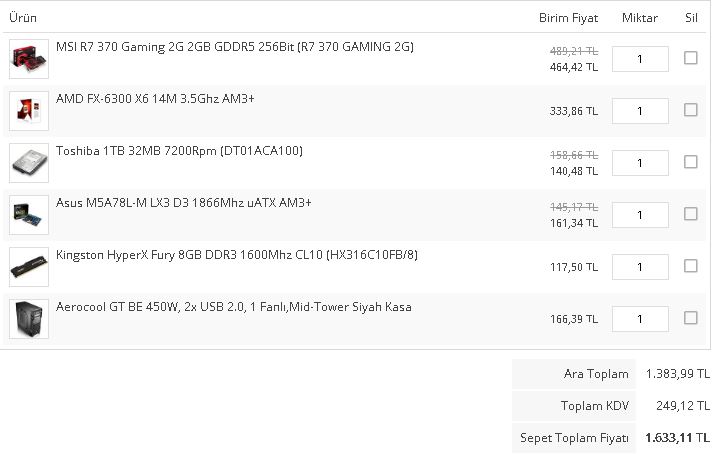Tick delete checkbox for MSI R7 370
The height and width of the screenshot is (454, 720).
690,58
